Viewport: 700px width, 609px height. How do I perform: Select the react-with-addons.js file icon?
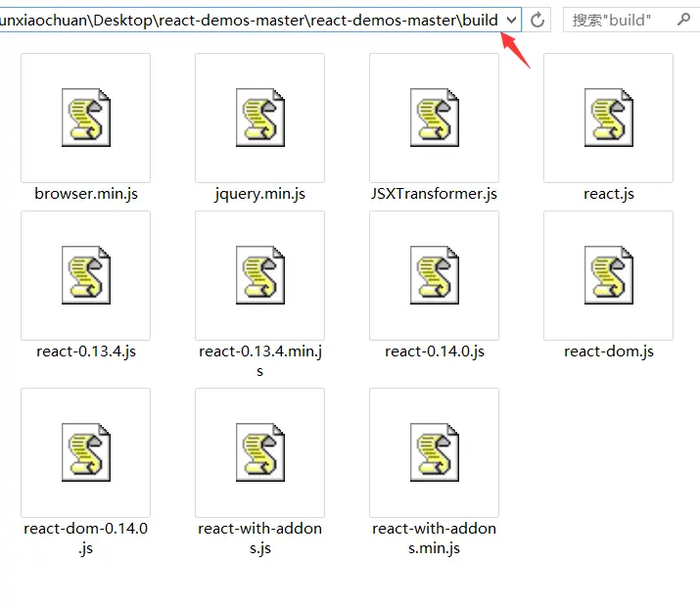pyautogui.click(x=259, y=452)
